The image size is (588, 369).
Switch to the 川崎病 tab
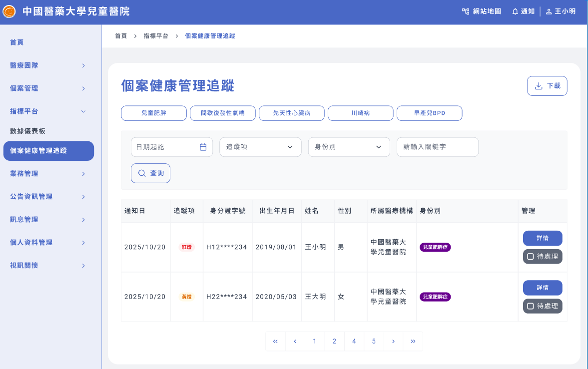(x=360, y=113)
